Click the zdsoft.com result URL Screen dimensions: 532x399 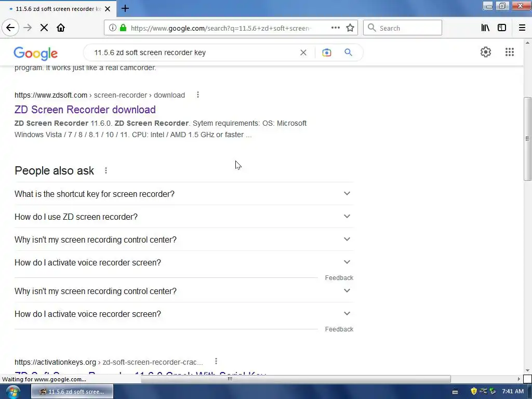100,96
